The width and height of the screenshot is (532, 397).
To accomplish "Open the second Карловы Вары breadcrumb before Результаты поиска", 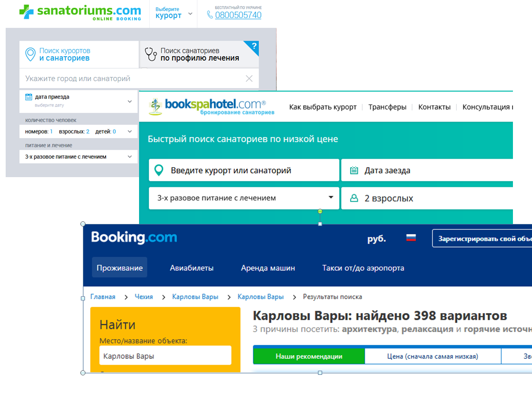I will pos(261,297).
